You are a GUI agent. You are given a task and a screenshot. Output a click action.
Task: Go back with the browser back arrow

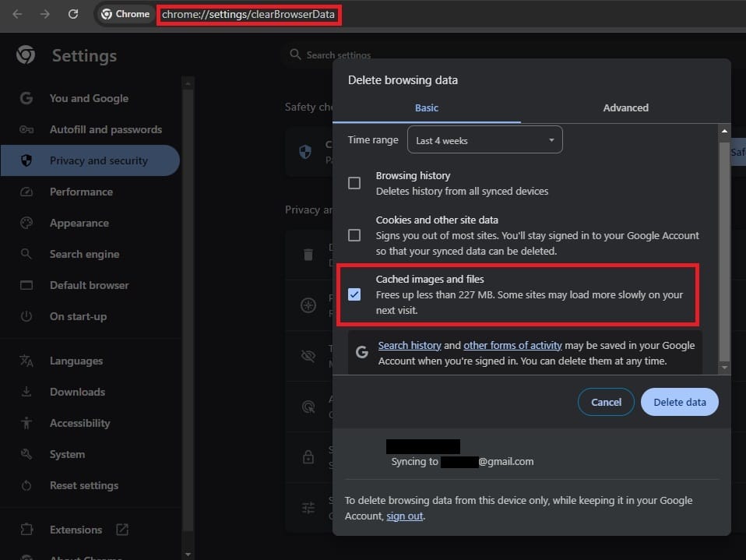(x=17, y=14)
